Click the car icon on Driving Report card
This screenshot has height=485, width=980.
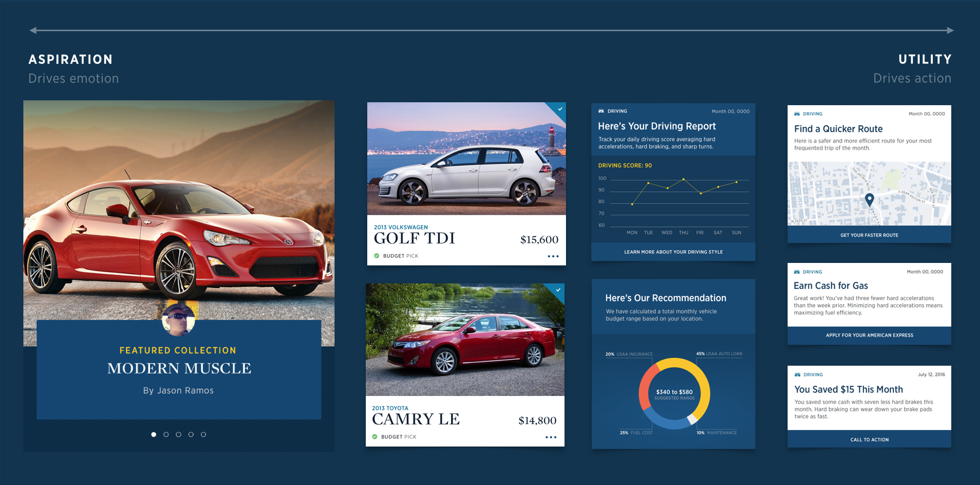(x=601, y=111)
